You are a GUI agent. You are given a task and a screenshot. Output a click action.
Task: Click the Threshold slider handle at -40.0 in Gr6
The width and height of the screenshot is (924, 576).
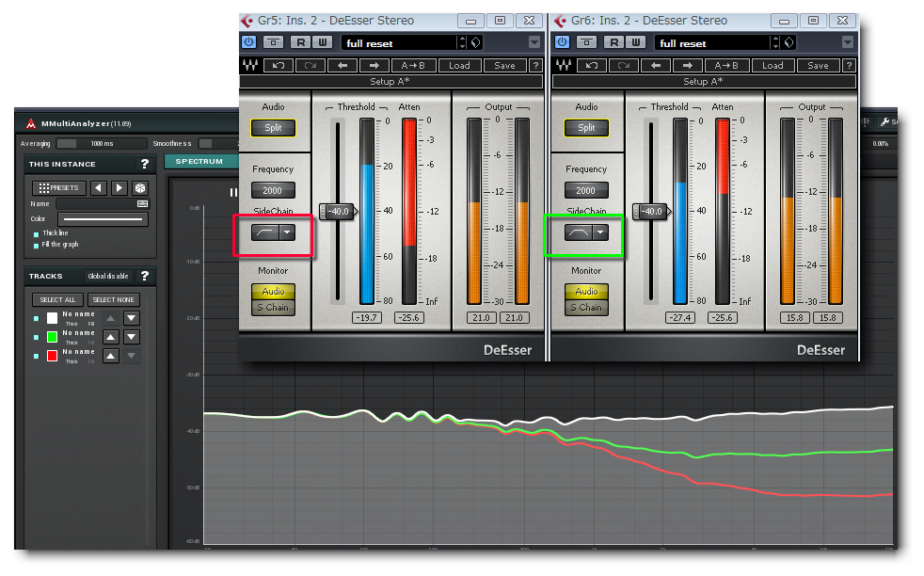coord(652,211)
